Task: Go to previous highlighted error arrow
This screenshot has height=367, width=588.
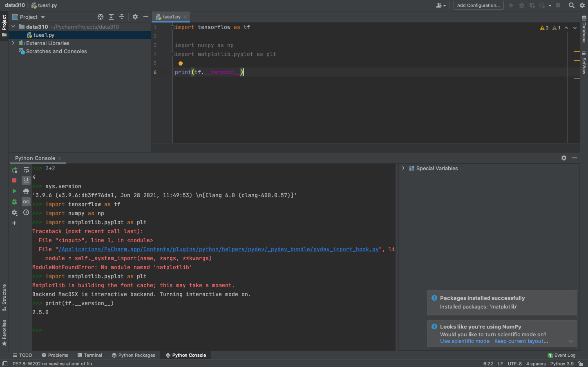Action: [566, 28]
